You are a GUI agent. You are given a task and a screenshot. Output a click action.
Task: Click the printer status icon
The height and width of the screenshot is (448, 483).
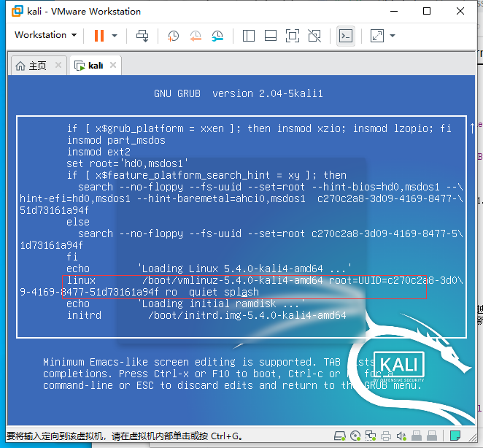point(386,436)
